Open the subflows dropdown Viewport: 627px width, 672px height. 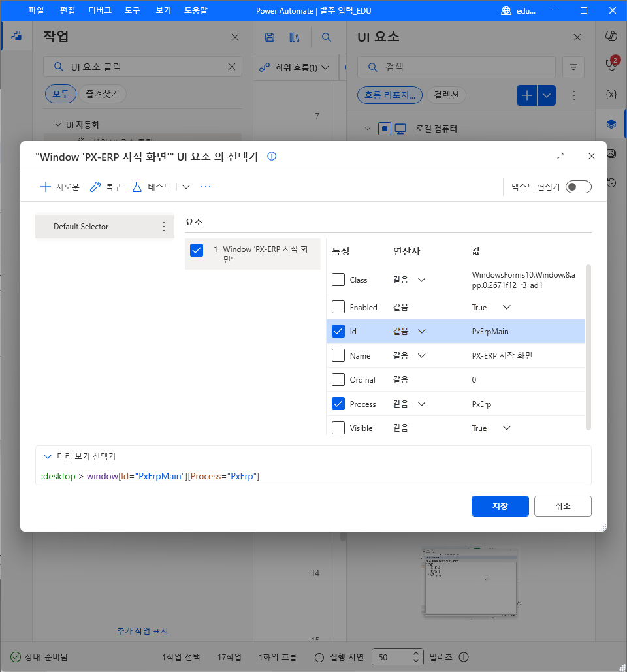coord(295,67)
